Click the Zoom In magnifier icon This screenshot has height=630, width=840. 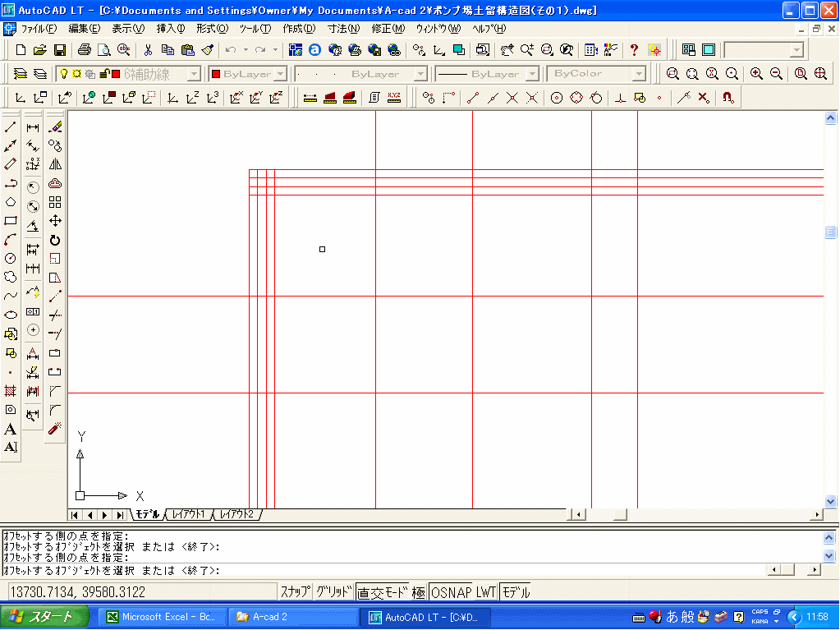click(x=756, y=73)
